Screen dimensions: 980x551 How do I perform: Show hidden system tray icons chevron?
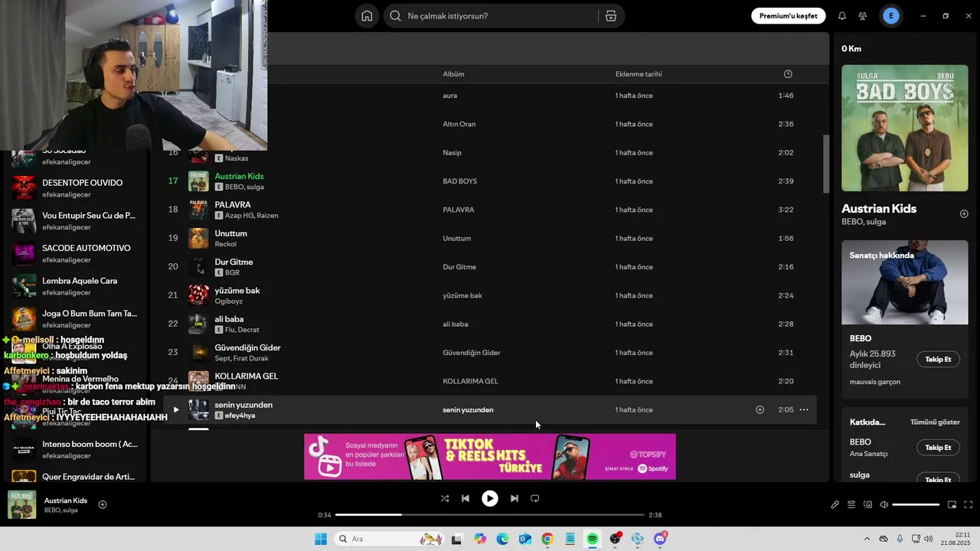[x=867, y=540]
